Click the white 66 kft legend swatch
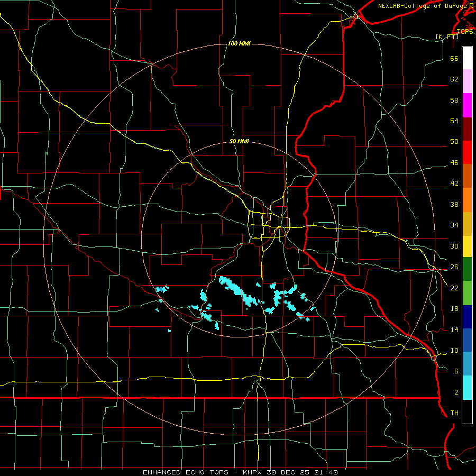This screenshot has height=476, width=476. (467, 58)
